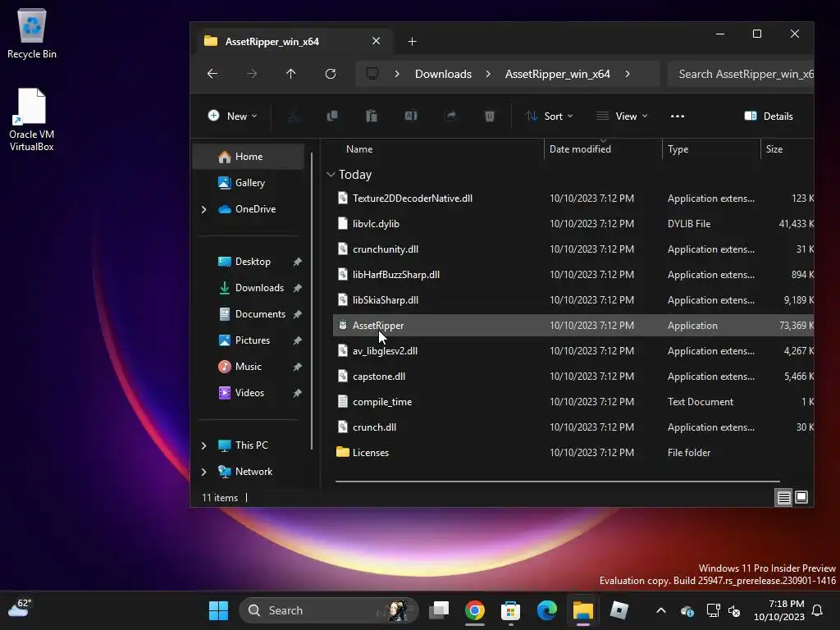Click the Share toolbar icon
Screen dimensions: 840x630
point(450,116)
